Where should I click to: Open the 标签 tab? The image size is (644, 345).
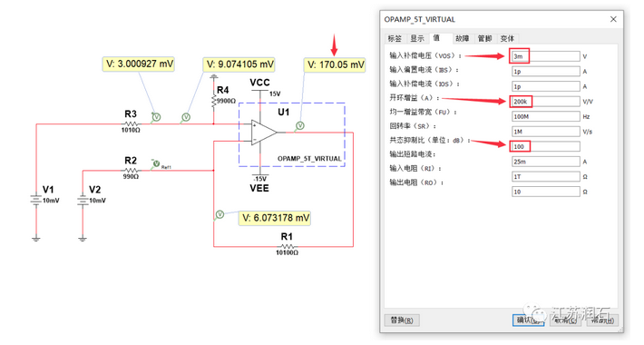point(395,39)
